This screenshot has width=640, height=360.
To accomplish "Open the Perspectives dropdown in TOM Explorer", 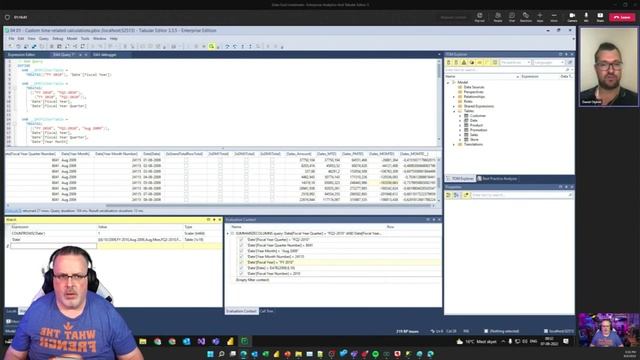I will tap(515, 62).
